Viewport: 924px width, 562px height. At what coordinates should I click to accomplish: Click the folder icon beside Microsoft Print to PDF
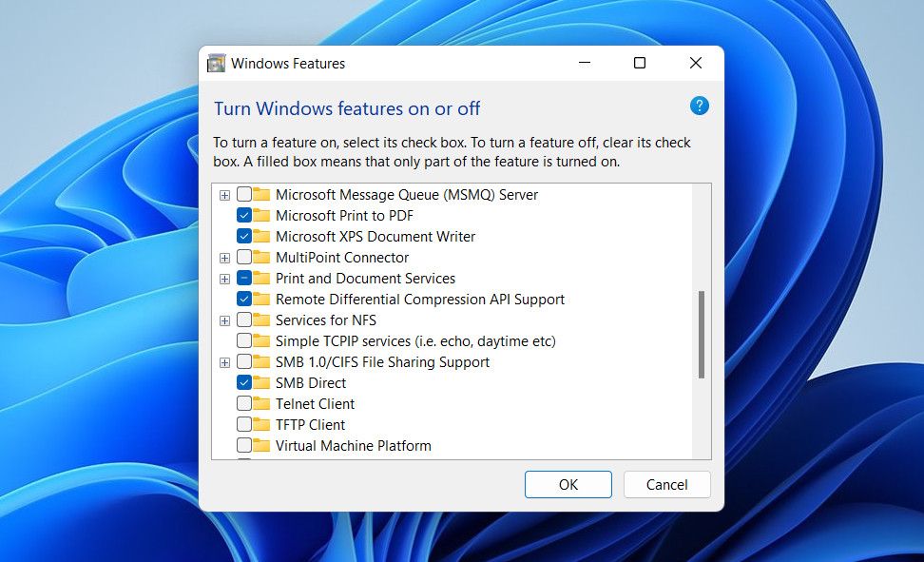point(260,216)
